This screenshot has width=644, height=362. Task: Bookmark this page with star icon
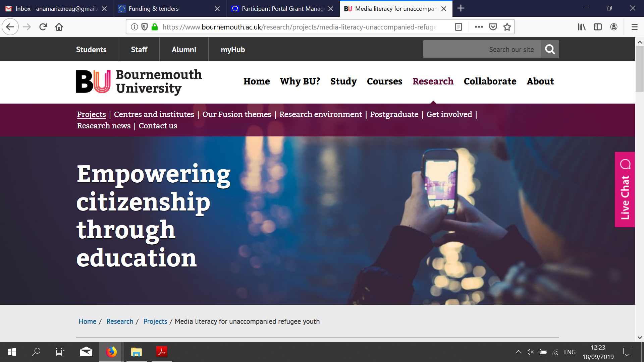coord(507,27)
